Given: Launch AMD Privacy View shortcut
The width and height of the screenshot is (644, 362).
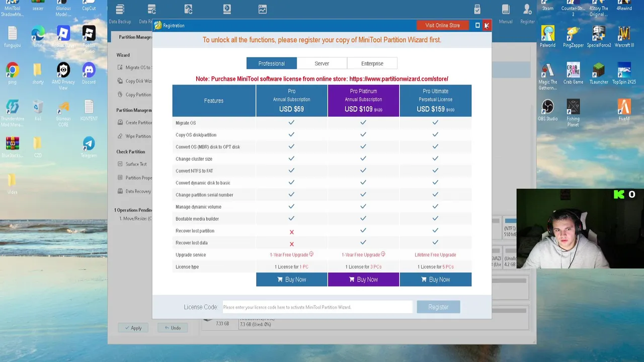Looking at the screenshot, I should pos(63,76).
